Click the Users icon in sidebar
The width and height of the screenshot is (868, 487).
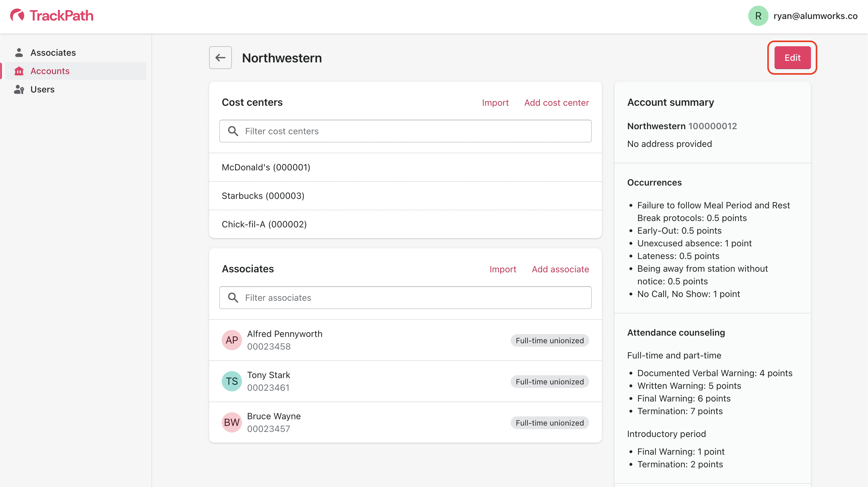tap(19, 89)
